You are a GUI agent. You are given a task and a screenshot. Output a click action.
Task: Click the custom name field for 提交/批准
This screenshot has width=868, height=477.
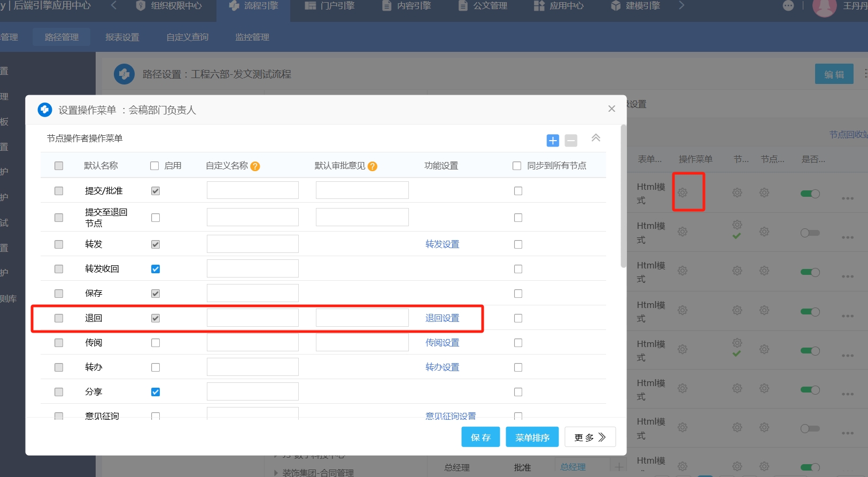click(252, 190)
